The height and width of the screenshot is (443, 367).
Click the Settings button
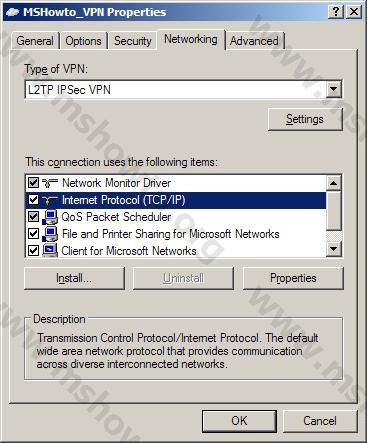(305, 119)
